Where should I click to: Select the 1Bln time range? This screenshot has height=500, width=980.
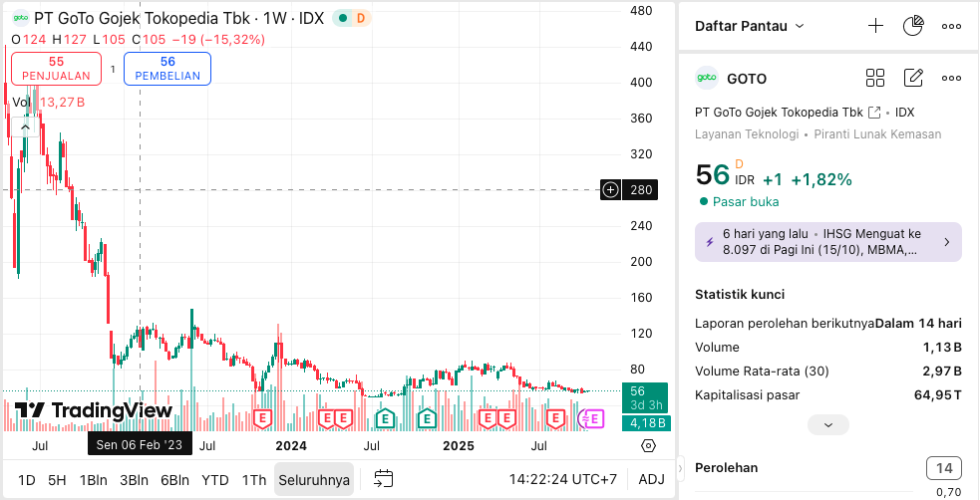pyautogui.click(x=93, y=480)
